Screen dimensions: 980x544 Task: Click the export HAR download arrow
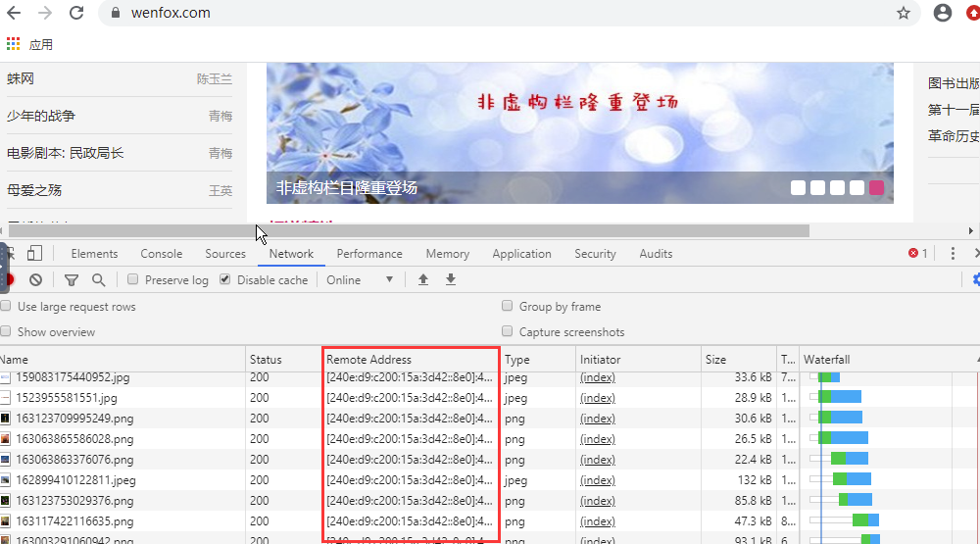point(451,280)
